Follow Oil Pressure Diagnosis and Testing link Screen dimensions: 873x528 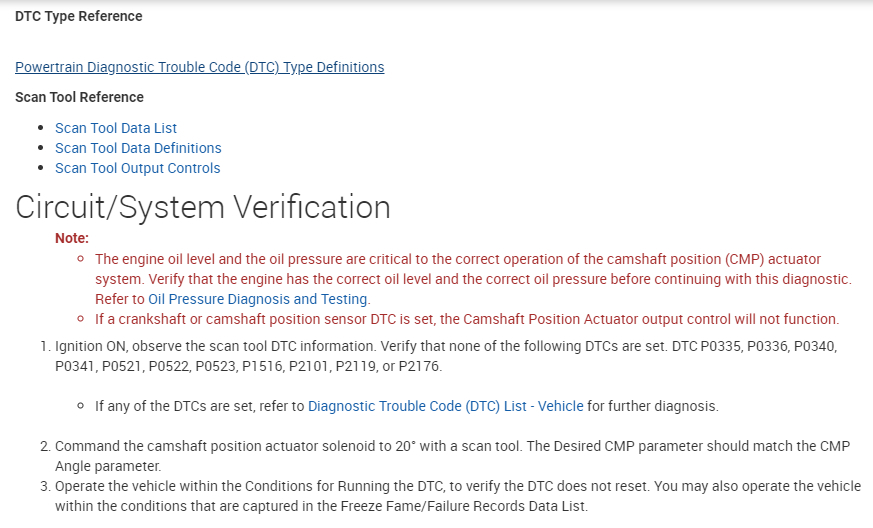[x=258, y=299]
